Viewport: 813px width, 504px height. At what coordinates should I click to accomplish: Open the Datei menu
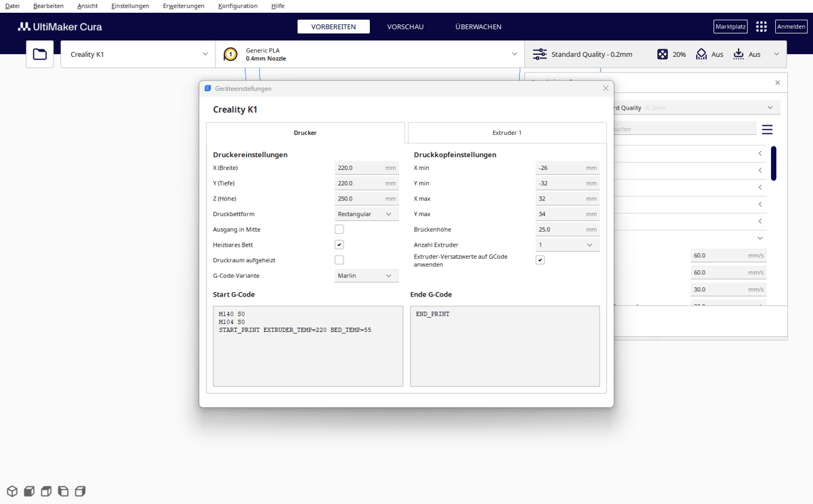click(x=12, y=5)
